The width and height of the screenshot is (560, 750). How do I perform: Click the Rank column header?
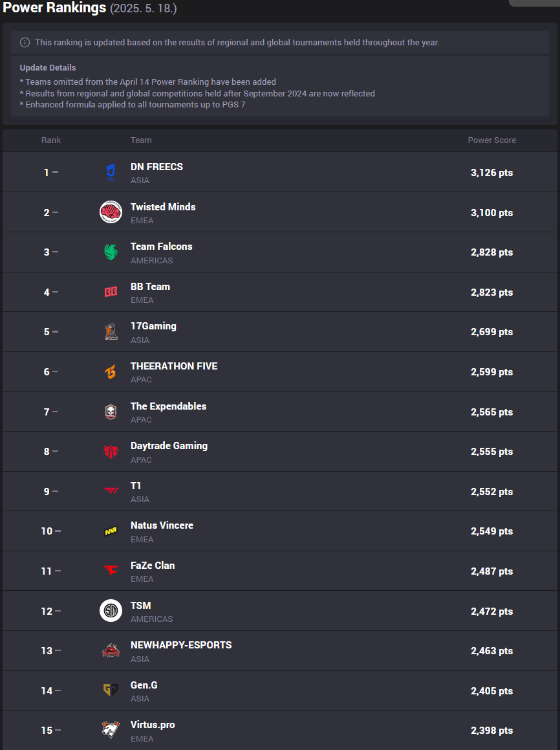coord(51,140)
